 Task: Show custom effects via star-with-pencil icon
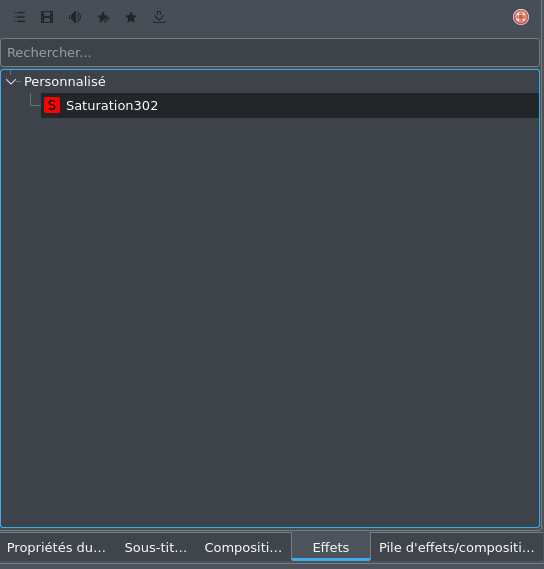click(x=103, y=17)
